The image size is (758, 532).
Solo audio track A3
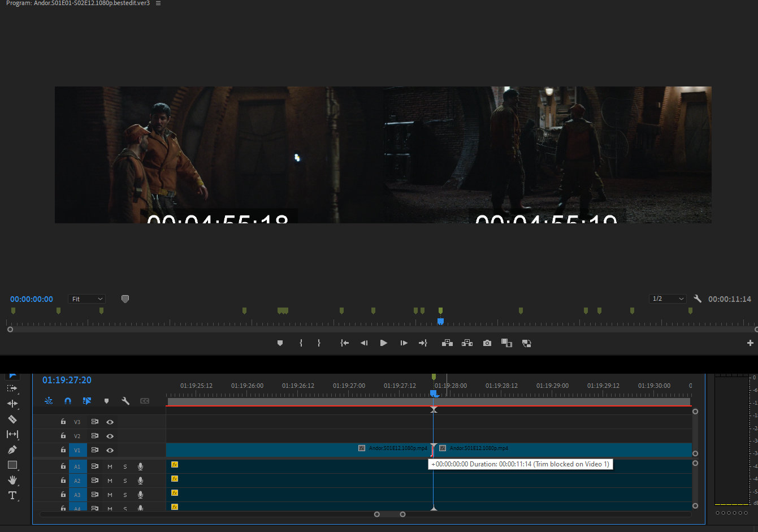click(x=125, y=495)
